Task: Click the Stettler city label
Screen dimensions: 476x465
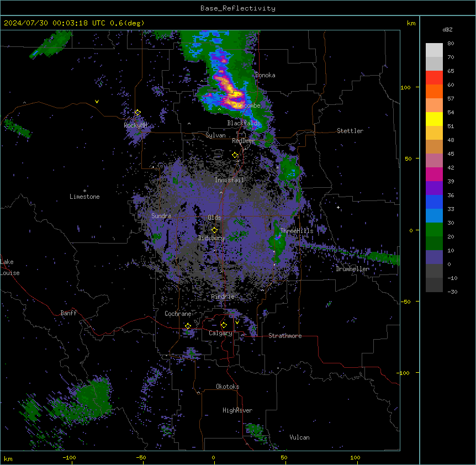Action: (350, 131)
